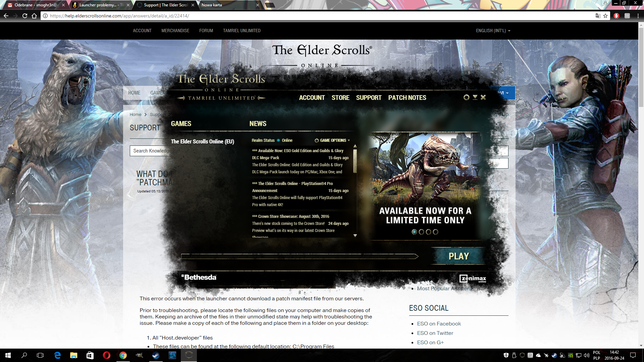Open the Action Center notifications
644x362 pixels.
pyautogui.click(x=633, y=355)
